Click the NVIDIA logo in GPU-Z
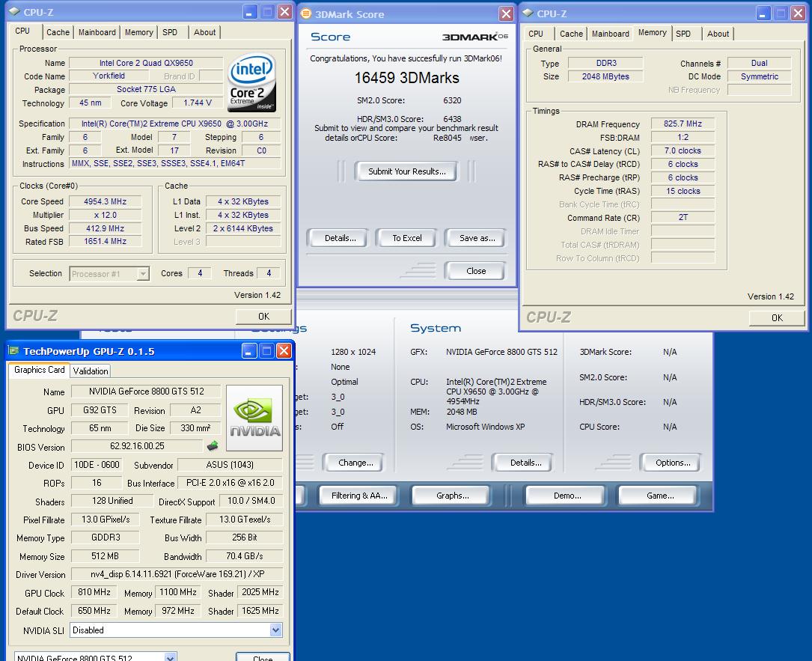Screen dimensions: 812x661 tap(254, 418)
